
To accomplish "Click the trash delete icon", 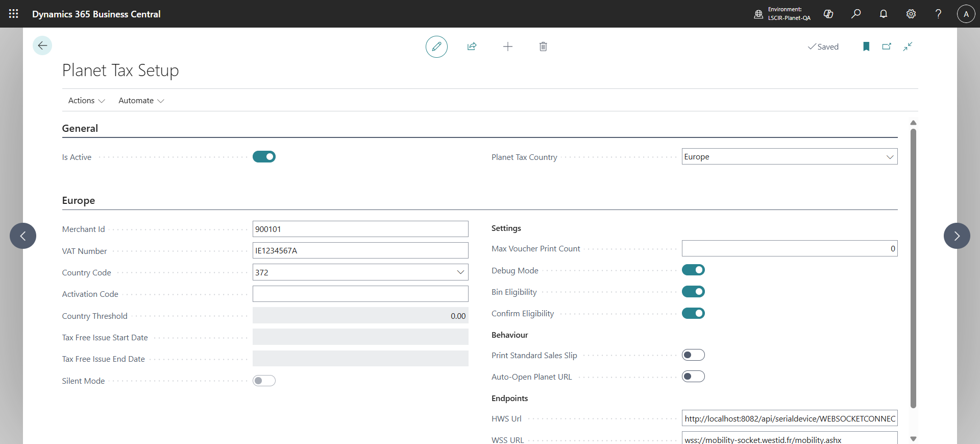I will click(x=543, y=46).
